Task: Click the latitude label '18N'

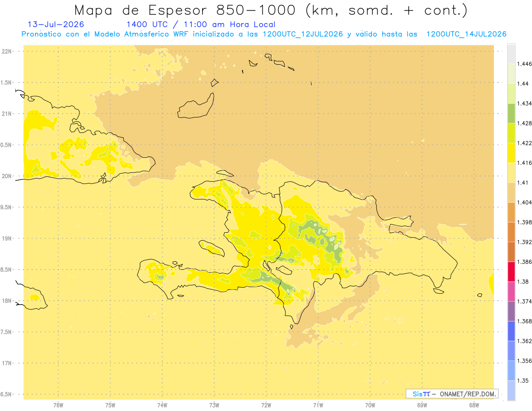Action: pos(7,301)
